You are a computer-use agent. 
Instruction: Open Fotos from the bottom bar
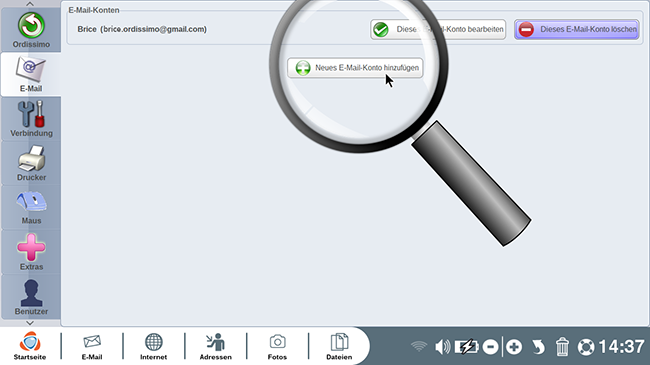coord(277,346)
